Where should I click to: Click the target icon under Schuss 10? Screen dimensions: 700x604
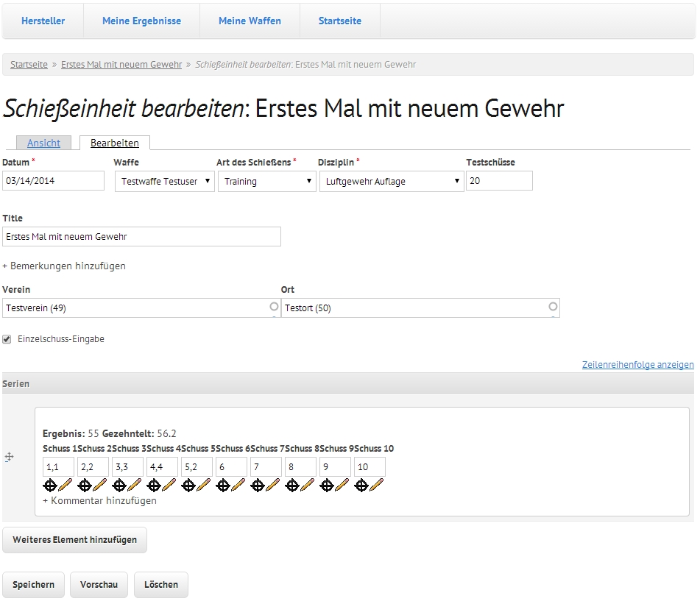[x=361, y=486]
